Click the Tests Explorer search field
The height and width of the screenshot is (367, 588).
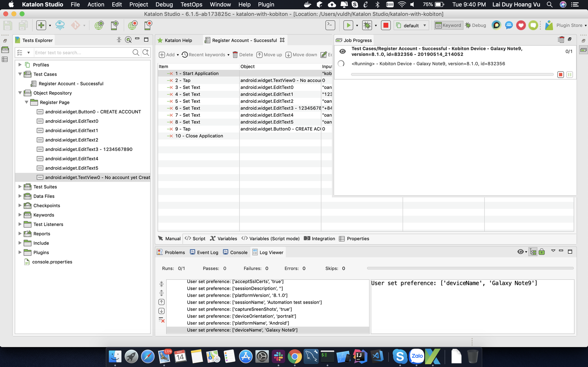pos(83,53)
